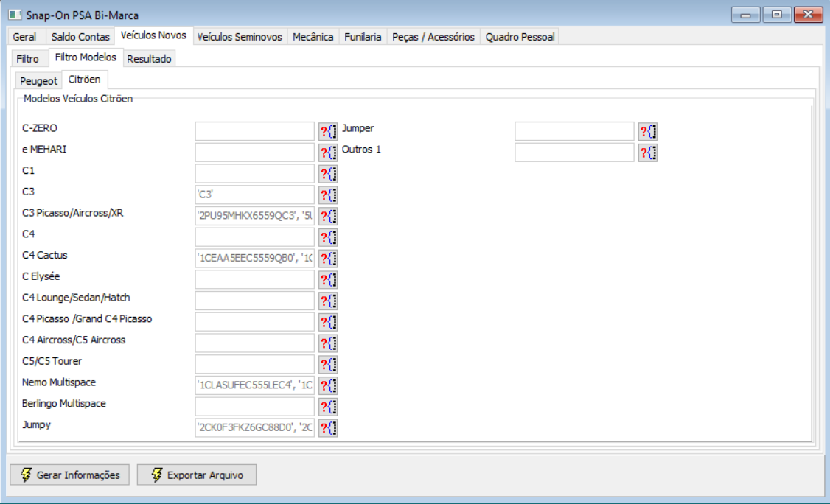Click the C Elysée input field
Image resolution: width=830 pixels, height=504 pixels.
[x=254, y=279]
